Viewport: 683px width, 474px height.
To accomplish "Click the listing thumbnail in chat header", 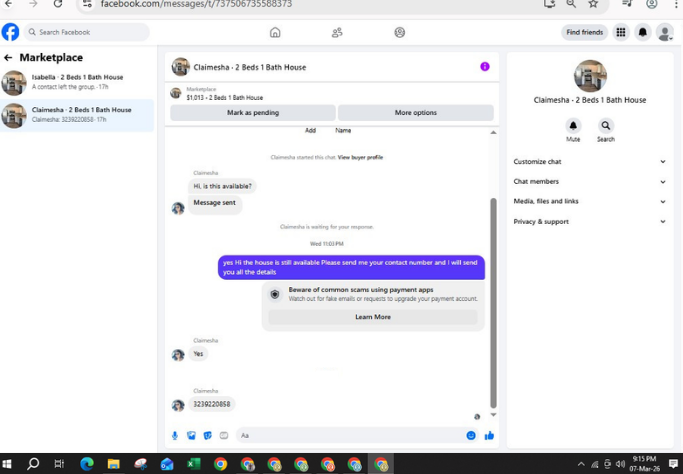I will coord(180,67).
